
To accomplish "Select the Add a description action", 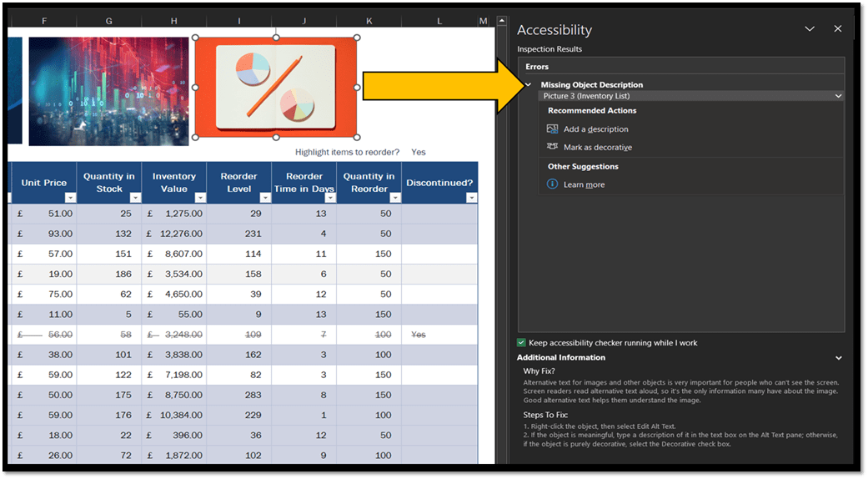I will (x=595, y=129).
